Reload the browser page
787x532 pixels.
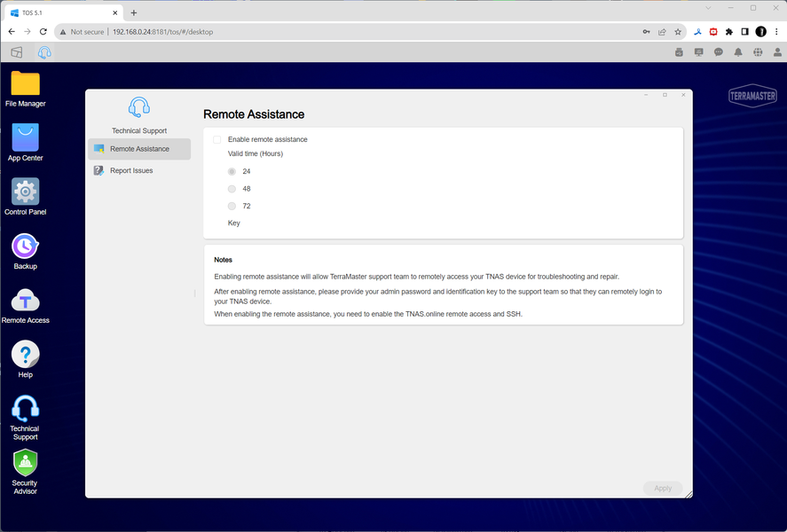point(43,32)
